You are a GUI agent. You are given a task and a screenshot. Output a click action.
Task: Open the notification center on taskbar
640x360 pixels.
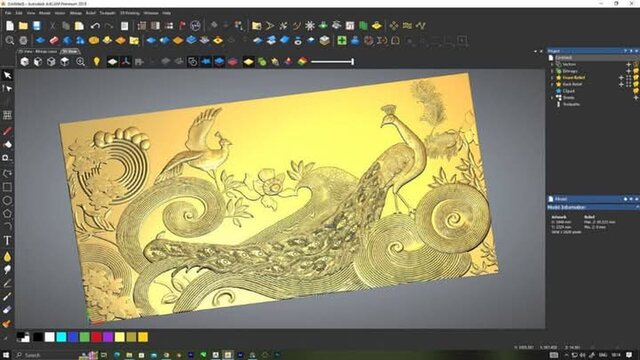[629, 355]
